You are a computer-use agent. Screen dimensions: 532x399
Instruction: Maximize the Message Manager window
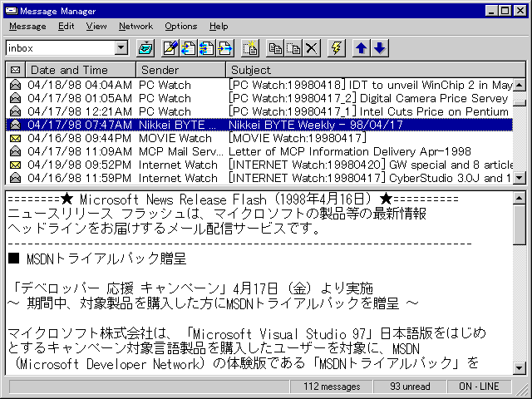(505, 11)
